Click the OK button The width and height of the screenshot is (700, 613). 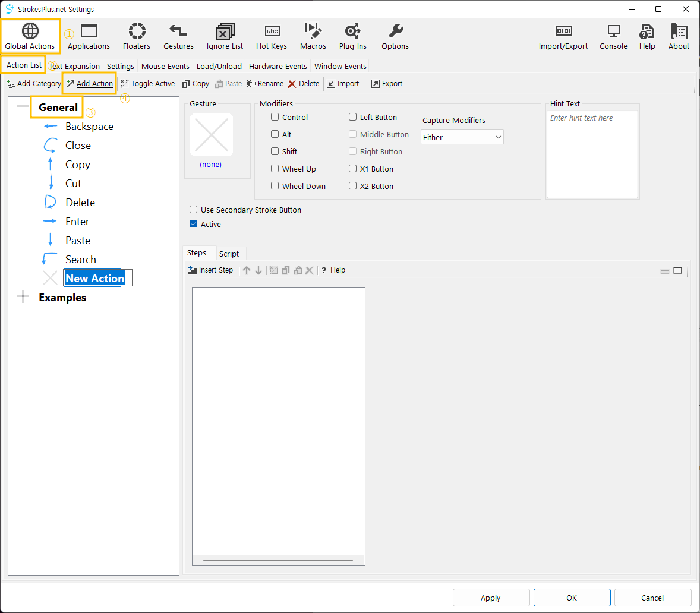click(572, 598)
